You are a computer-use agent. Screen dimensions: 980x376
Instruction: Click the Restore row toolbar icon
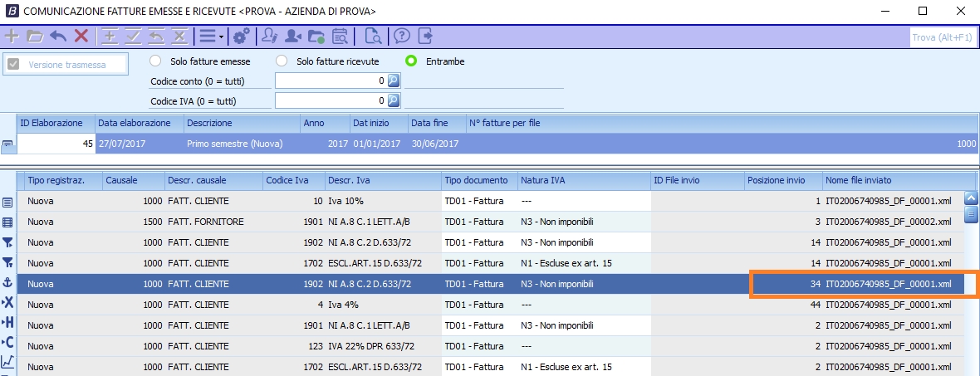coord(156,37)
